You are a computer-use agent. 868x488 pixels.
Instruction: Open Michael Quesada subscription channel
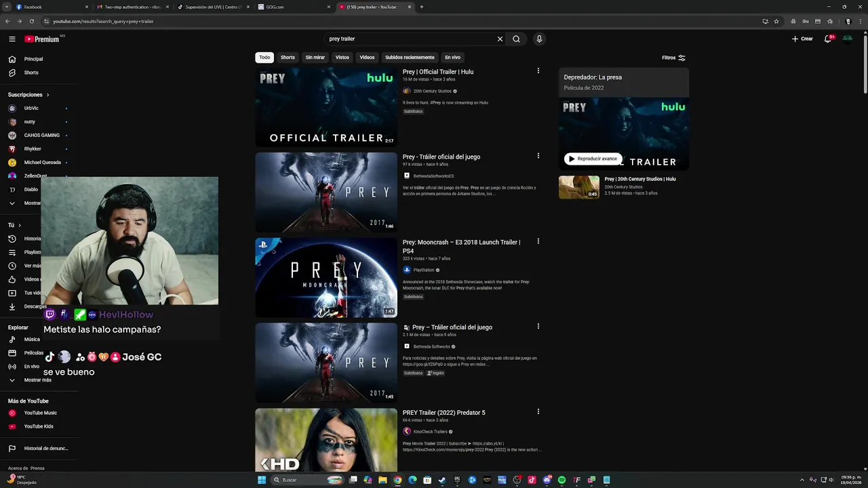pyautogui.click(x=42, y=163)
